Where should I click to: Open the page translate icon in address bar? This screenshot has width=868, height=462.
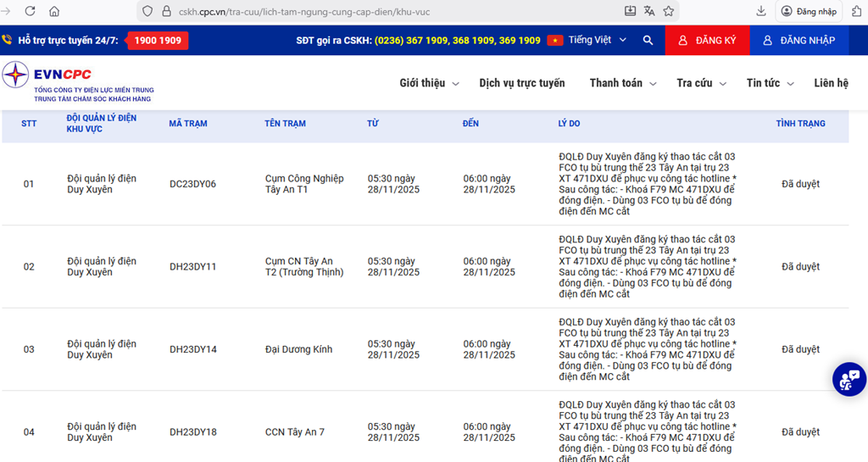pos(649,11)
